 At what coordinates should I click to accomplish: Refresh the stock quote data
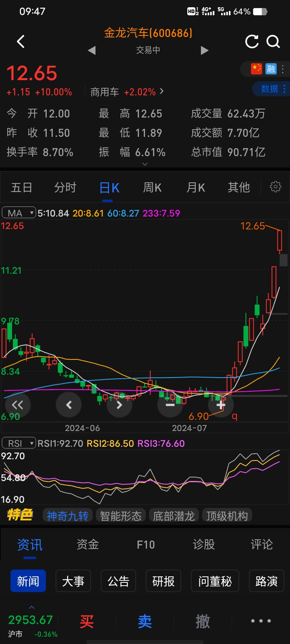click(252, 41)
